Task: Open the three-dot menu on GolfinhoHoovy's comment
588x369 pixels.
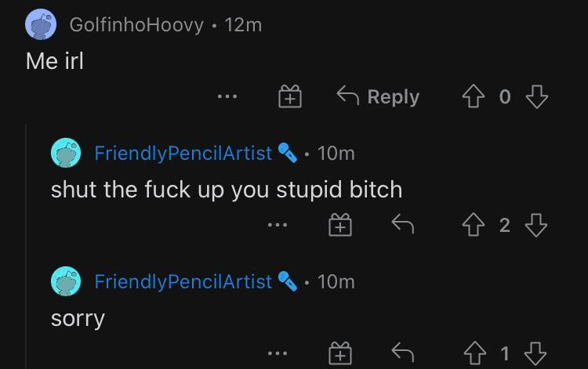Action: tap(227, 98)
